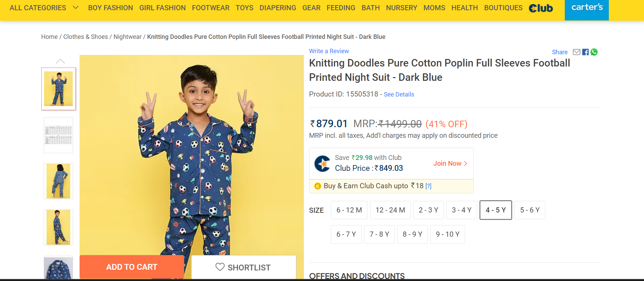Viewport: 644px width, 281px height.
Task: Click the heart Shortlist button
Action: [x=243, y=267]
